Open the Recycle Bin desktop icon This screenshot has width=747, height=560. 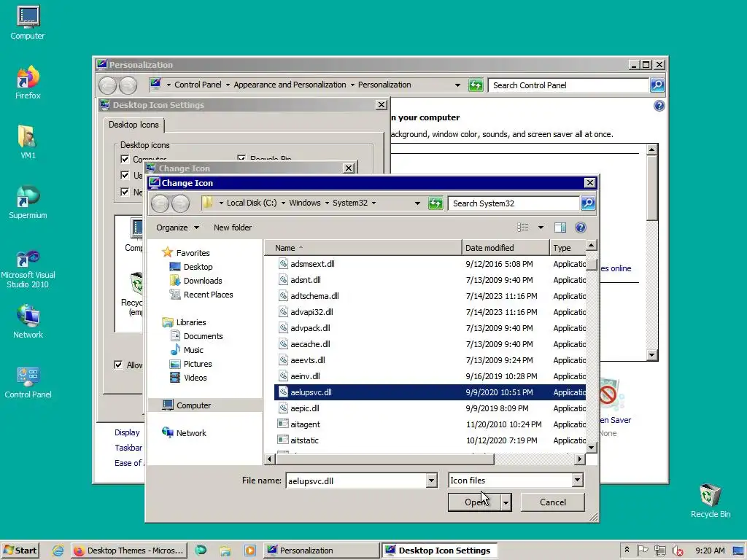711,500
